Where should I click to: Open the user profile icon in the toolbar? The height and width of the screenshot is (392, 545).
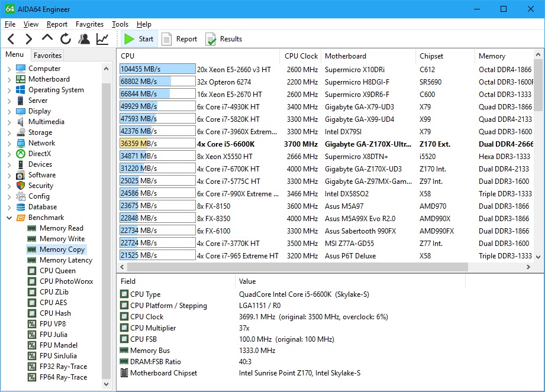pyautogui.click(x=84, y=39)
